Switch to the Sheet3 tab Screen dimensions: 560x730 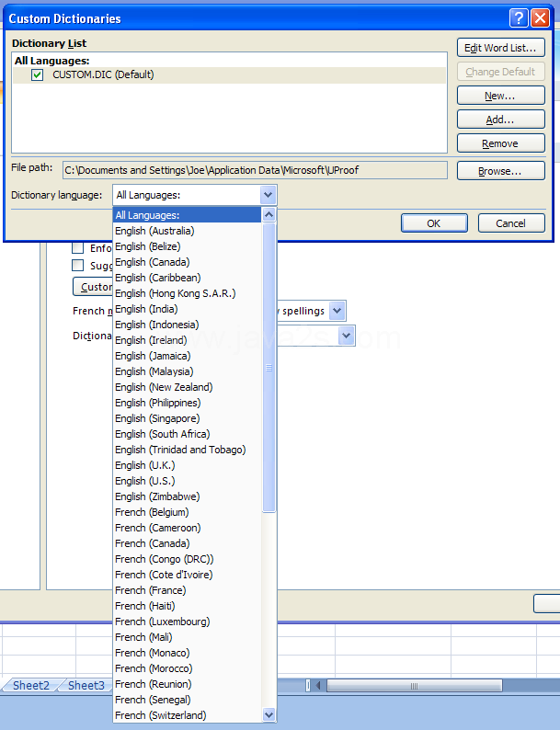pyautogui.click(x=86, y=685)
